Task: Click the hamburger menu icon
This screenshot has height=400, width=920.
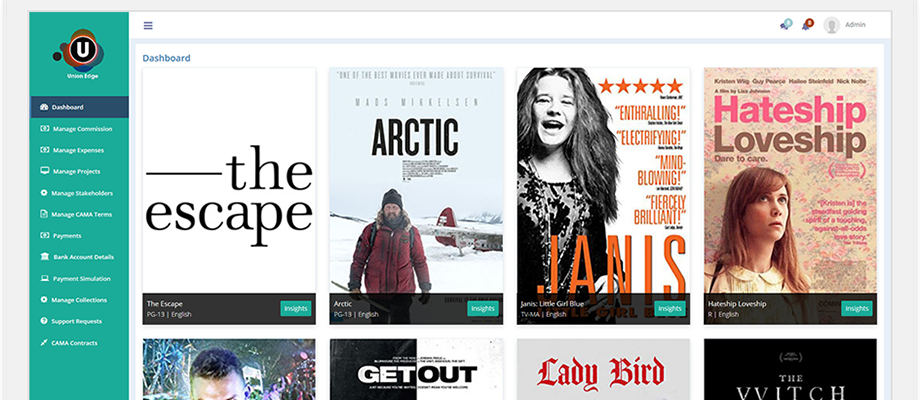Action: pyautogui.click(x=148, y=25)
